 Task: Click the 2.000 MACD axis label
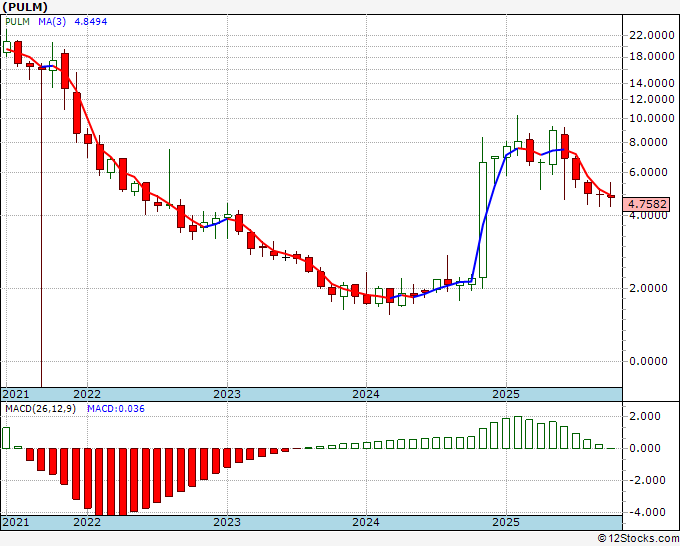pos(646,416)
